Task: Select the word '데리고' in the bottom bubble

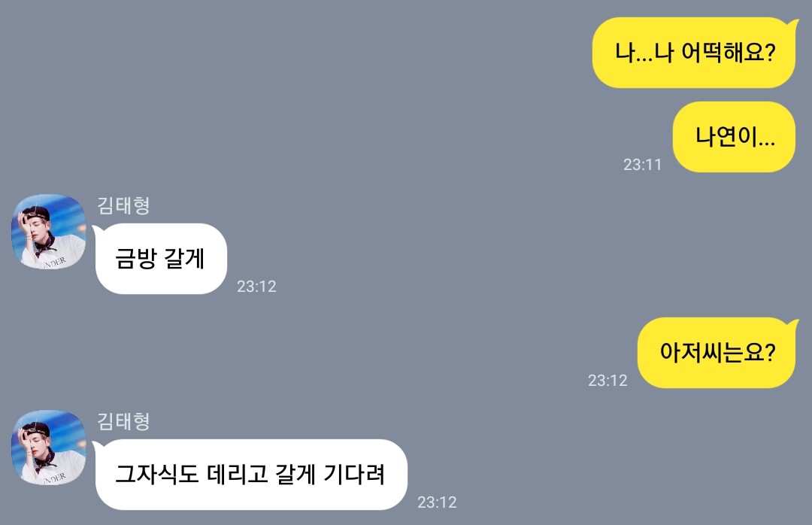Action: [x=237, y=474]
